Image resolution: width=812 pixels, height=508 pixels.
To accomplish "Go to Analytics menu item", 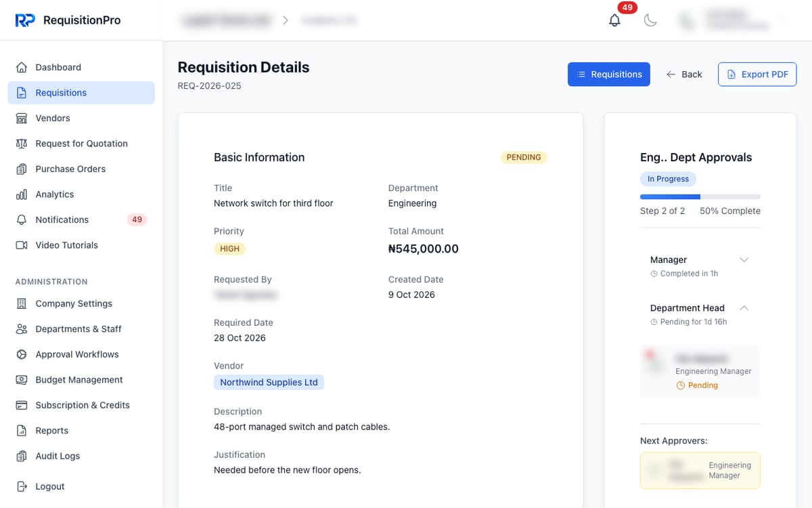I will tap(81, 194).
